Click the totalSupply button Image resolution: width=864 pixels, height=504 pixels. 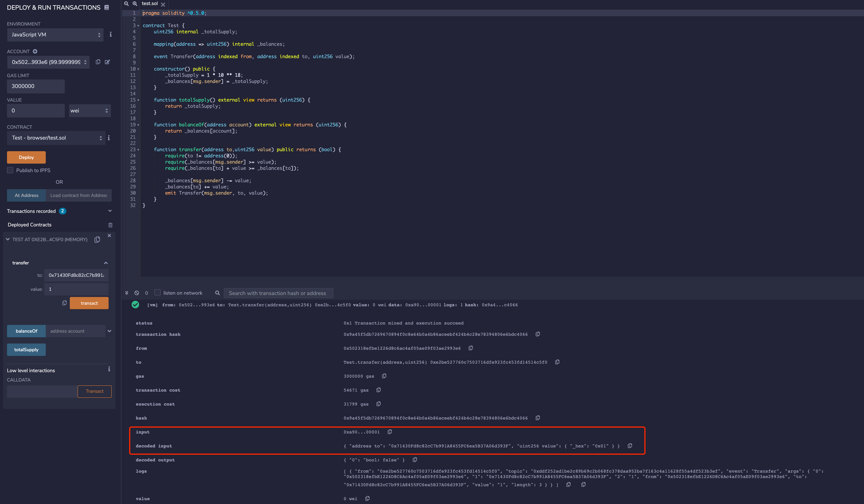[26, 350]
